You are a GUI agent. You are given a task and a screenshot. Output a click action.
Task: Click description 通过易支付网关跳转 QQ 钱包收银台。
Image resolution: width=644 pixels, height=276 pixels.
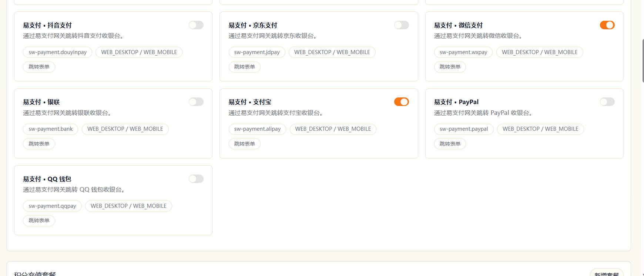point(75,190)
